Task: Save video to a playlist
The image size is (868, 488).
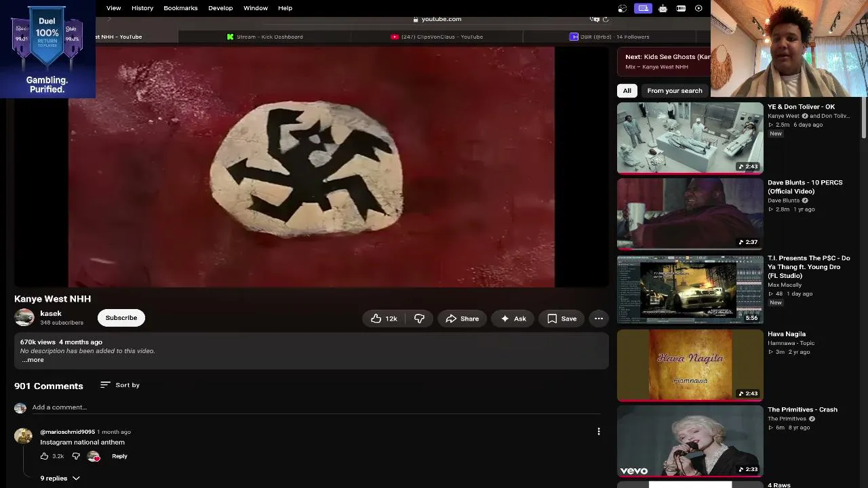Action: click(x=561, y=319)
